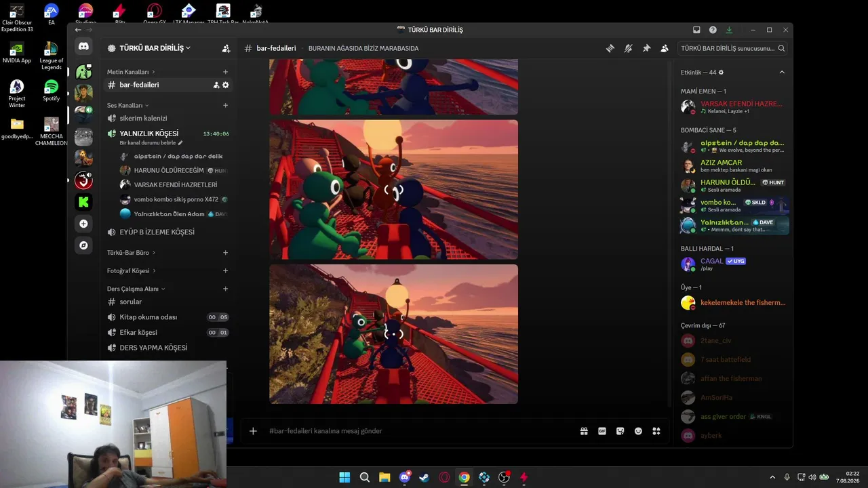Collapse the Etkinlik activity section
This screenshot has width=868, height=488.
tap(782, 73)
